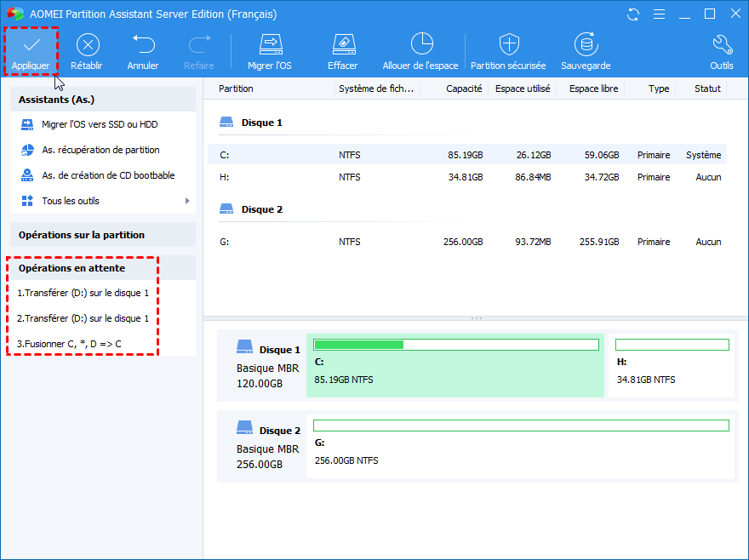Screen dimensions: 749x560
Task: Click the Appliquer checkmark icon
Action: 31,45
